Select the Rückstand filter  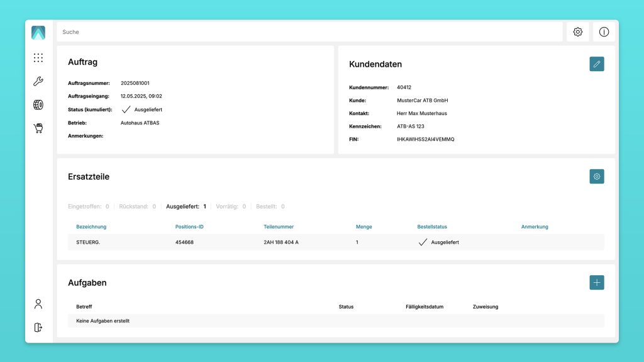(137, 206)
